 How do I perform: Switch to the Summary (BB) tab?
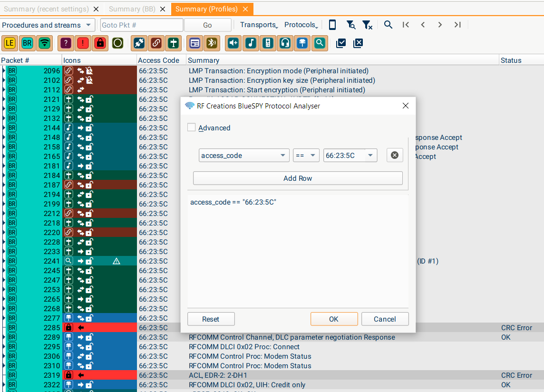point(131,9)
